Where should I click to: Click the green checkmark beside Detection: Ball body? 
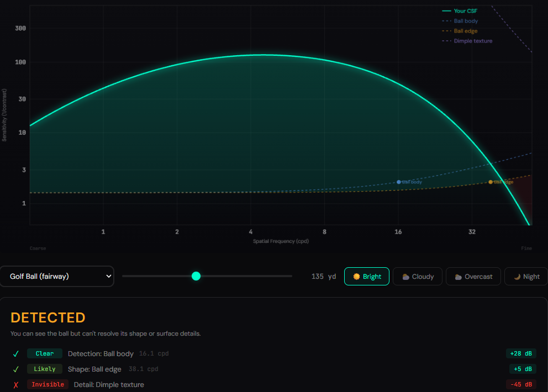(x=15, y=354)
